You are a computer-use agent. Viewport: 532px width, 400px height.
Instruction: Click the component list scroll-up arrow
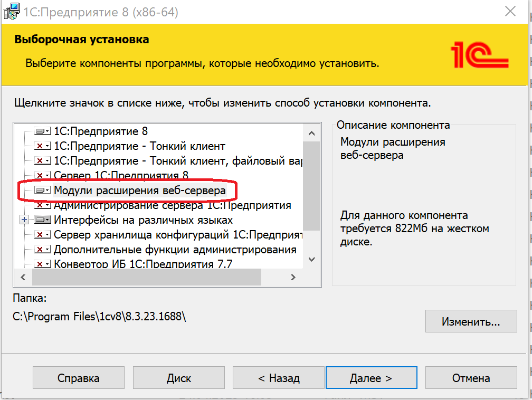point(311,134)
